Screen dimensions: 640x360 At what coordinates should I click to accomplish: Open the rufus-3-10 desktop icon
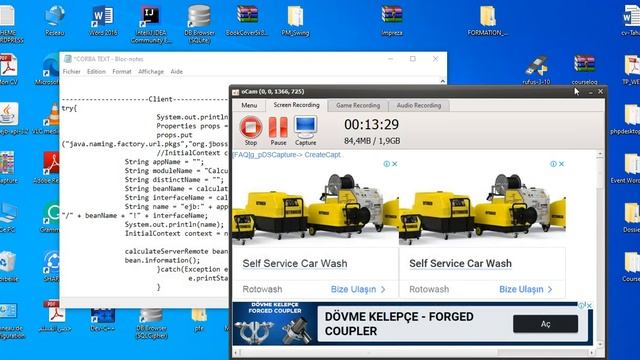tap(536, 69)
